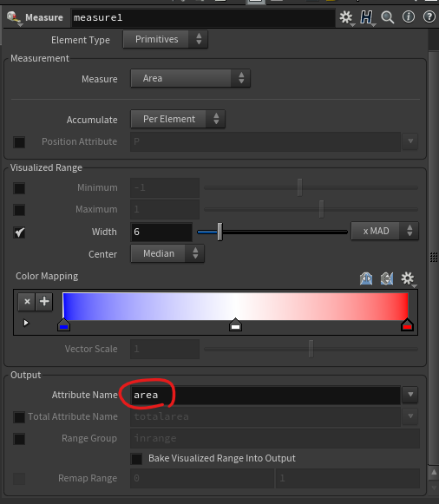439x504 pixels.
Task: Reverse the color ramp domain icon
Action: (x=366, y=278)
